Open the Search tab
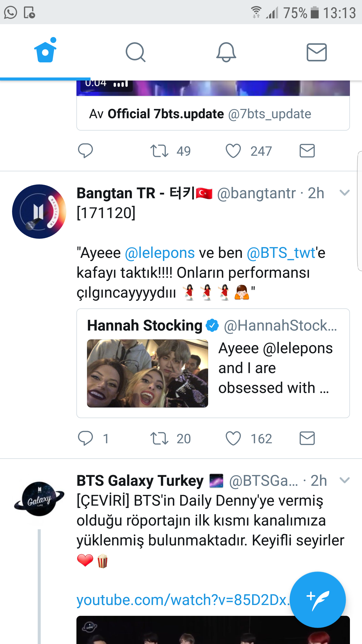 click(x=135, y=52)
